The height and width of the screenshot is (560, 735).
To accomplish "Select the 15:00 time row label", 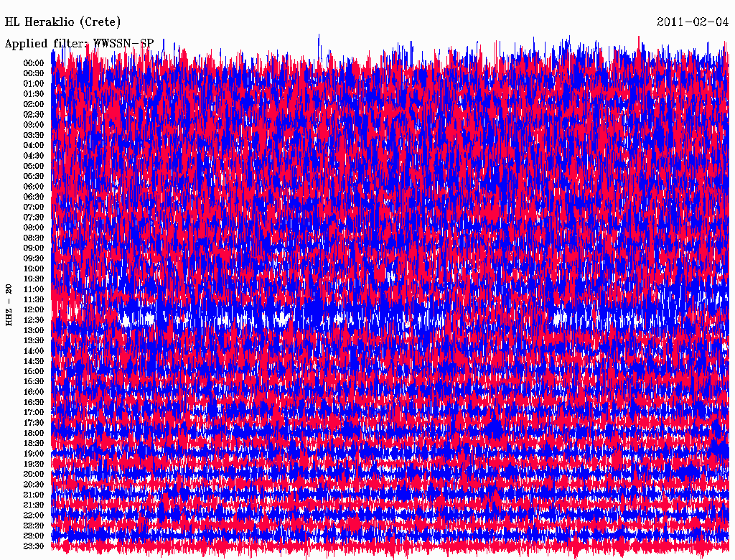I will pyautogui.click(x=34, y=372).
